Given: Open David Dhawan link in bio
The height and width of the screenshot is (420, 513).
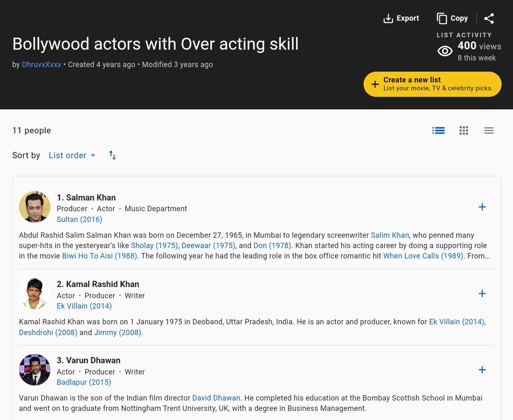Looking at the screenshot, I should (x=216, y=398).
